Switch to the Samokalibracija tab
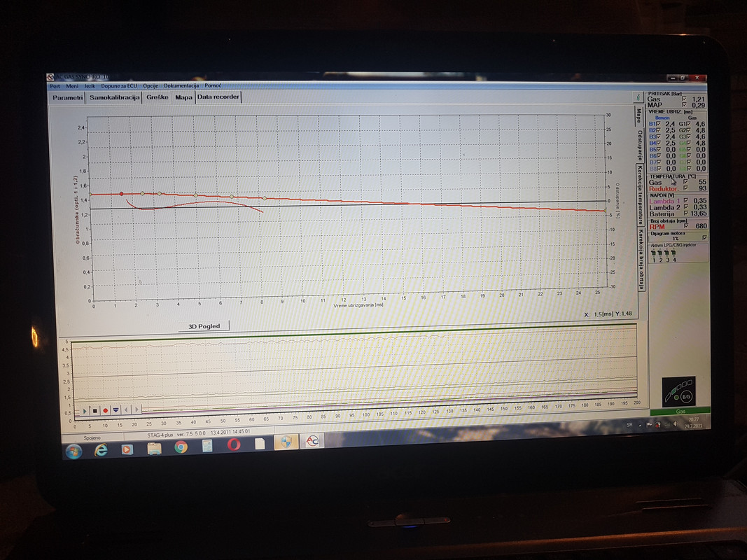 coord(114,97)
